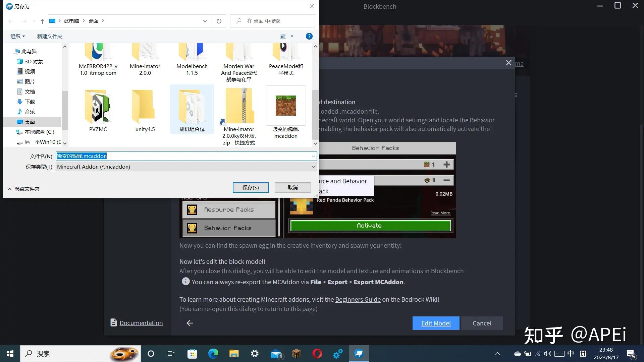Open Task View on the taskbar
This screenshot has width=644, height=362.
[x=171, y=354]
